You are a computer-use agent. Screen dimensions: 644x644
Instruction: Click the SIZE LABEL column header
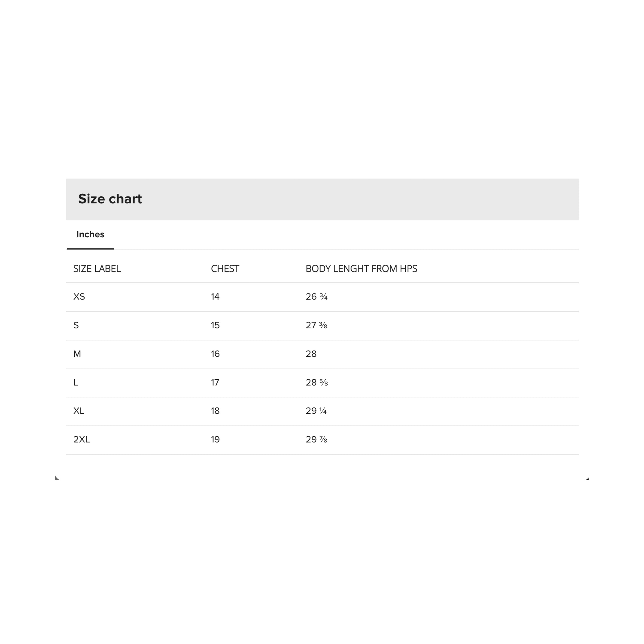pos(97,269)
